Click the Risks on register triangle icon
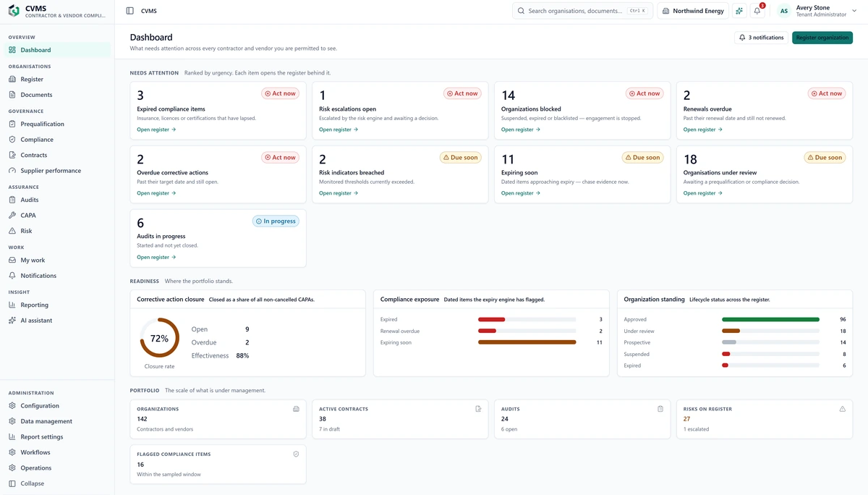This screenshot has height=495, width=868. (843, 409)
